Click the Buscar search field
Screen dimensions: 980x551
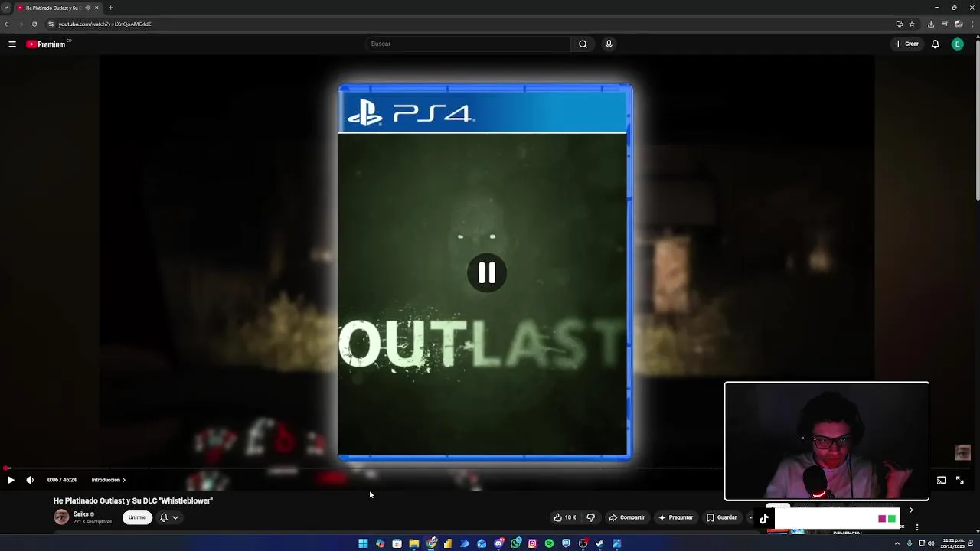tap(468, 44)
